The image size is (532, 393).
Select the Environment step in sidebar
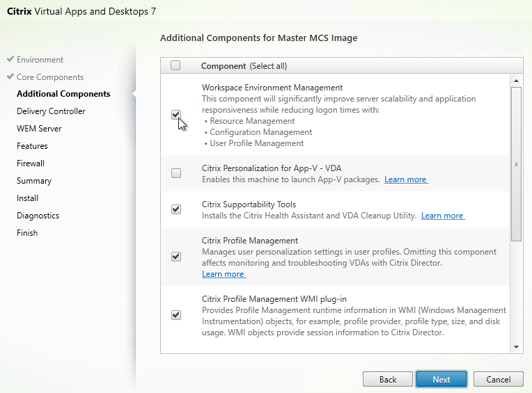pos(40,60)
